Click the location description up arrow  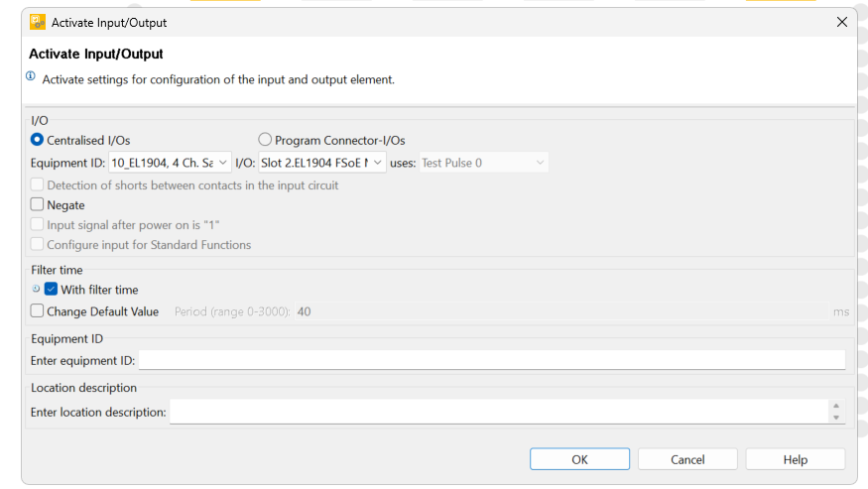(836, 406)
